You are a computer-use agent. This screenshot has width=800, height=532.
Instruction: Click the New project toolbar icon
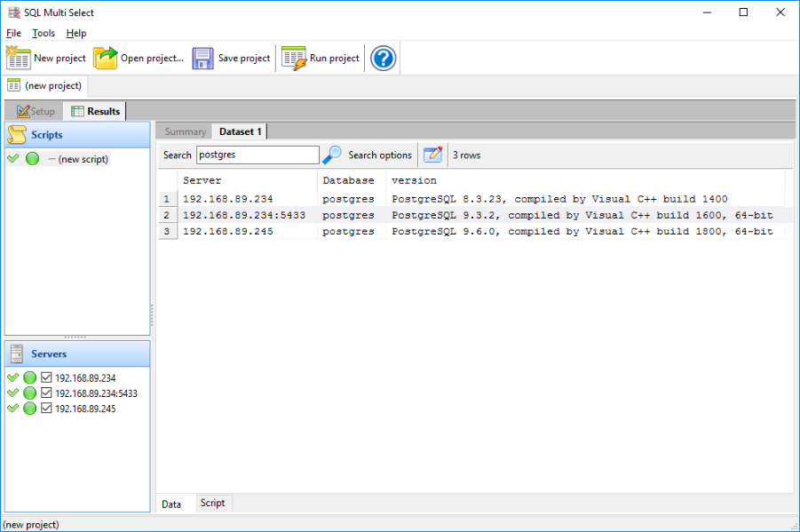click(19, 59)
